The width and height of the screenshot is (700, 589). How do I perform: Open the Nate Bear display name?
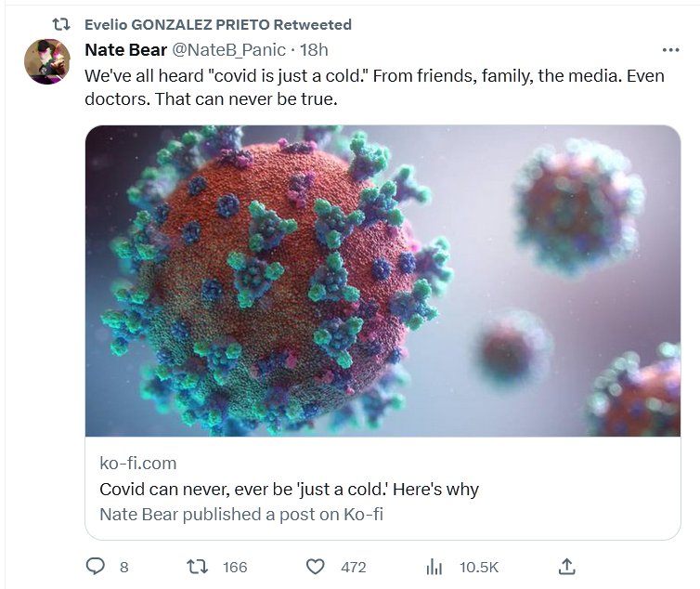(x=125, y=49)
